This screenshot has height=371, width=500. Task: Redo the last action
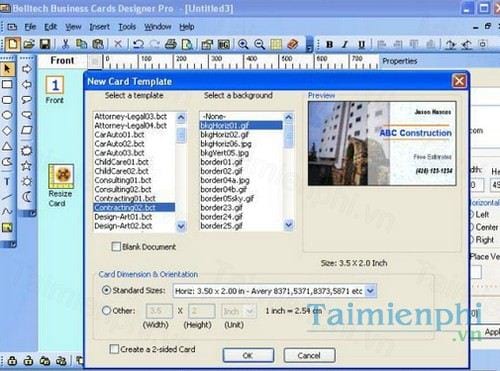[x=154, y=44]
